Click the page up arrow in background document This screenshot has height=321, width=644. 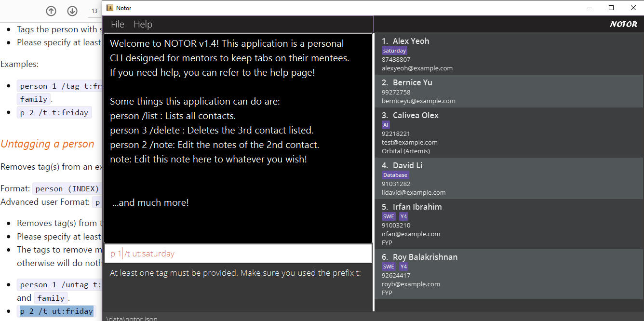point(51,11)
